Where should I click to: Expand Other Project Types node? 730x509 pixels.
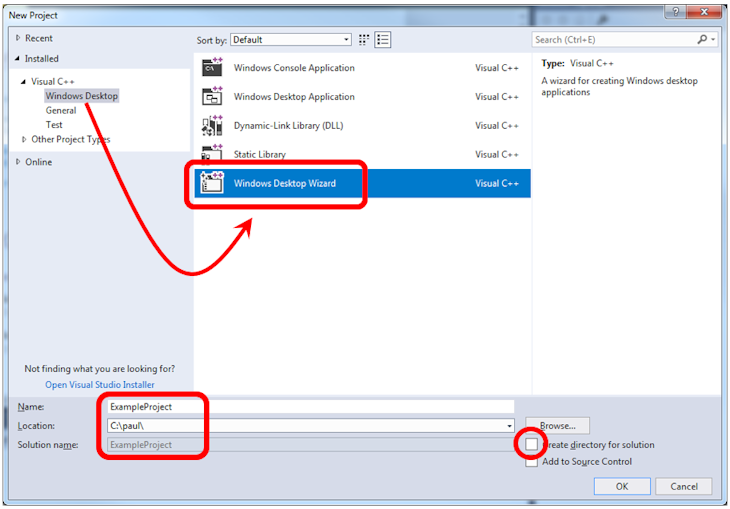point(24,139)
